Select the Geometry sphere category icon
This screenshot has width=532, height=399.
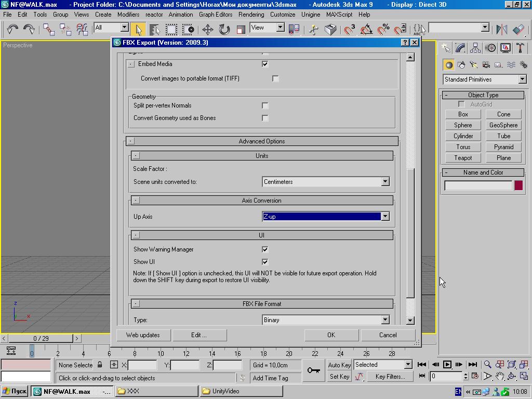pos(448,65)
